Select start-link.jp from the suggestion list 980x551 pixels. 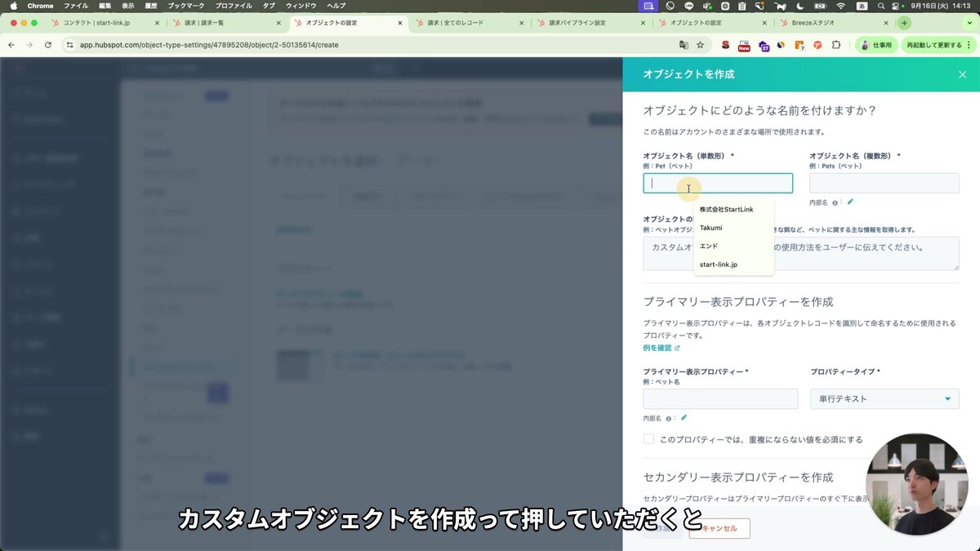pyautogui.click(x=719, y=264)
